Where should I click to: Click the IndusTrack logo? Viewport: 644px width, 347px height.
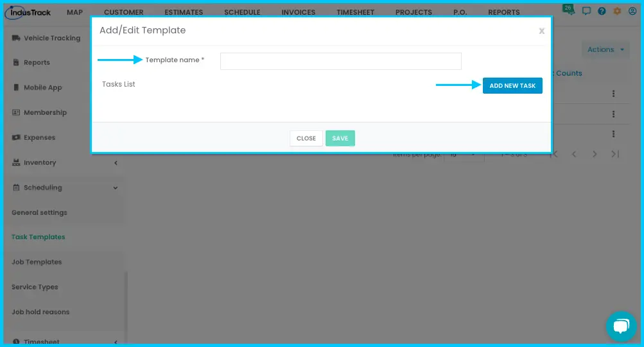click(28, 12)
